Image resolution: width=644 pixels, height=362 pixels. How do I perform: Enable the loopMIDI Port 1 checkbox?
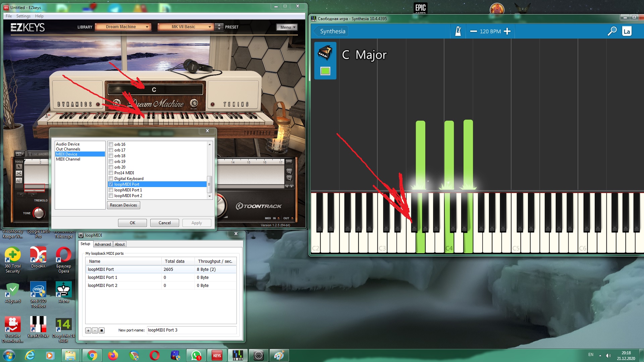[x=111, y=190]
